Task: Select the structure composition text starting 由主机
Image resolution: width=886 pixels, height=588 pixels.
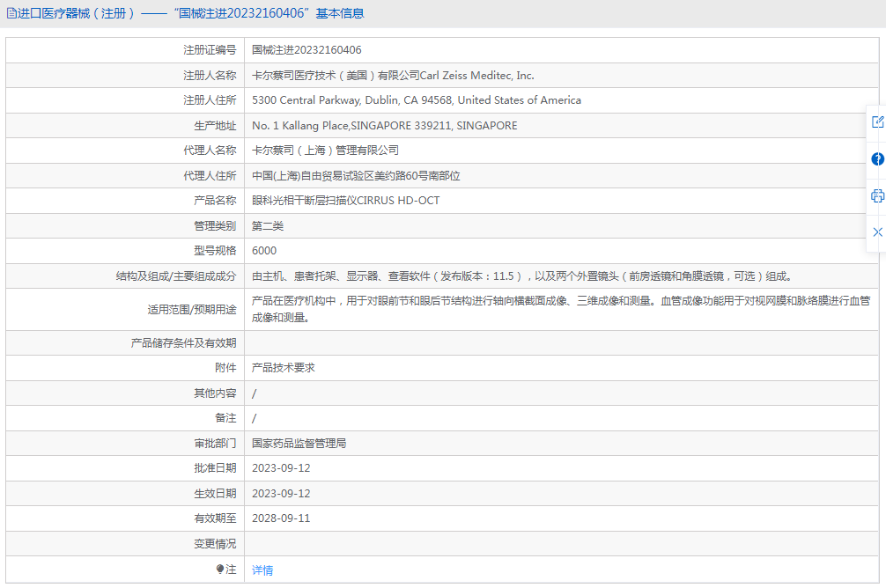Action: click(x=524, y=276)
